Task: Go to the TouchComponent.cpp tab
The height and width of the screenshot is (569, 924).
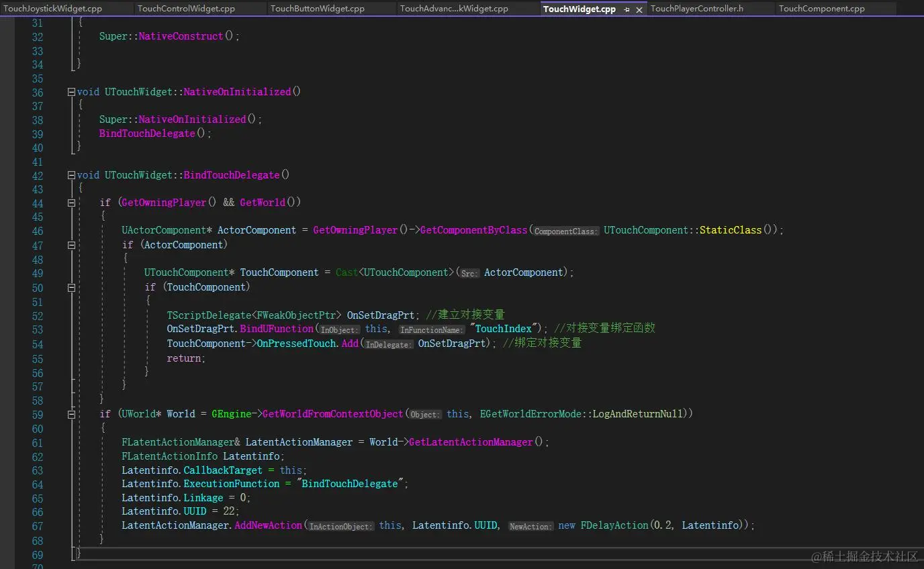Action: [x=822, y=9]
